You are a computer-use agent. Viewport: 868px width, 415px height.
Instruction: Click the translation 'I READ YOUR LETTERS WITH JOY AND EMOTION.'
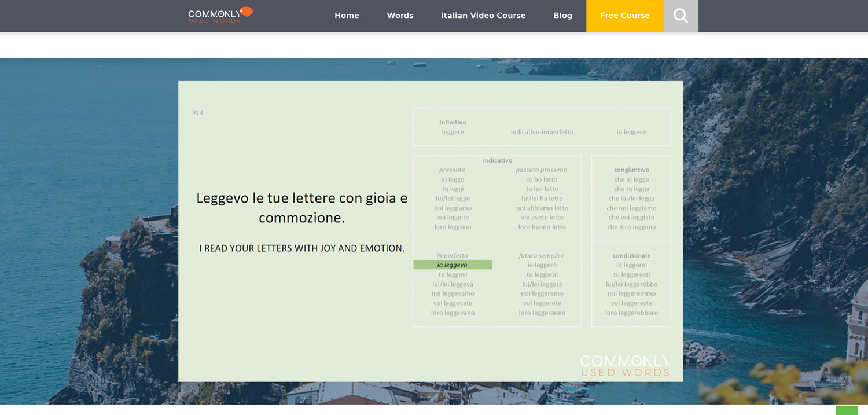[x=301, y=248]
